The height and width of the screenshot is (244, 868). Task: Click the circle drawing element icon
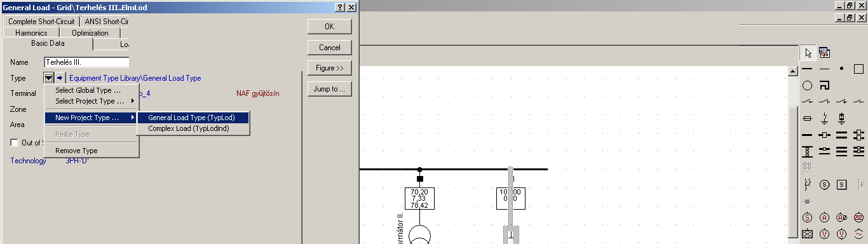808,85
